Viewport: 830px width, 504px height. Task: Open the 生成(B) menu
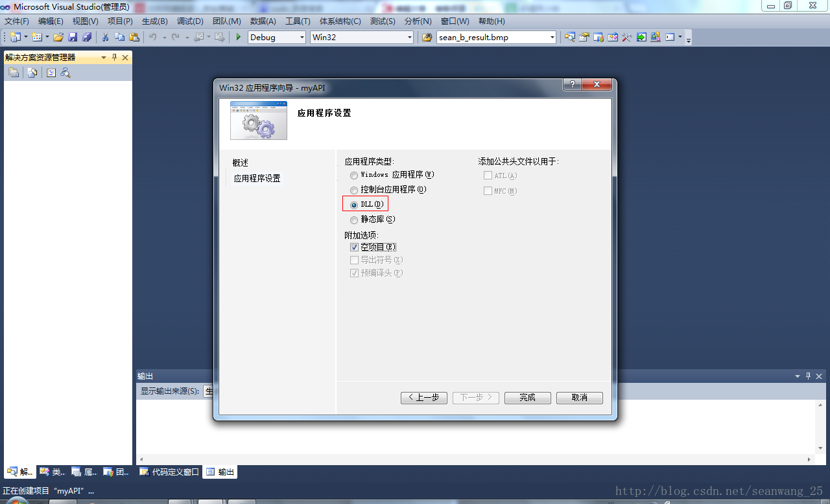[x=154, y=21]
